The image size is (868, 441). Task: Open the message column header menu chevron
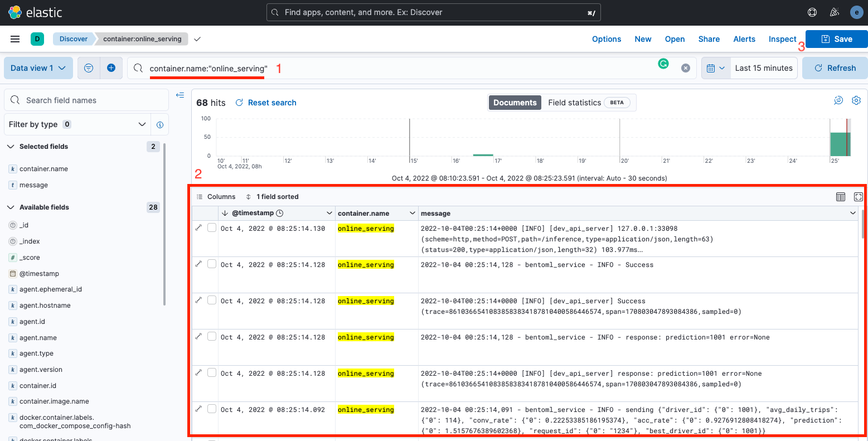pos(853,213)
